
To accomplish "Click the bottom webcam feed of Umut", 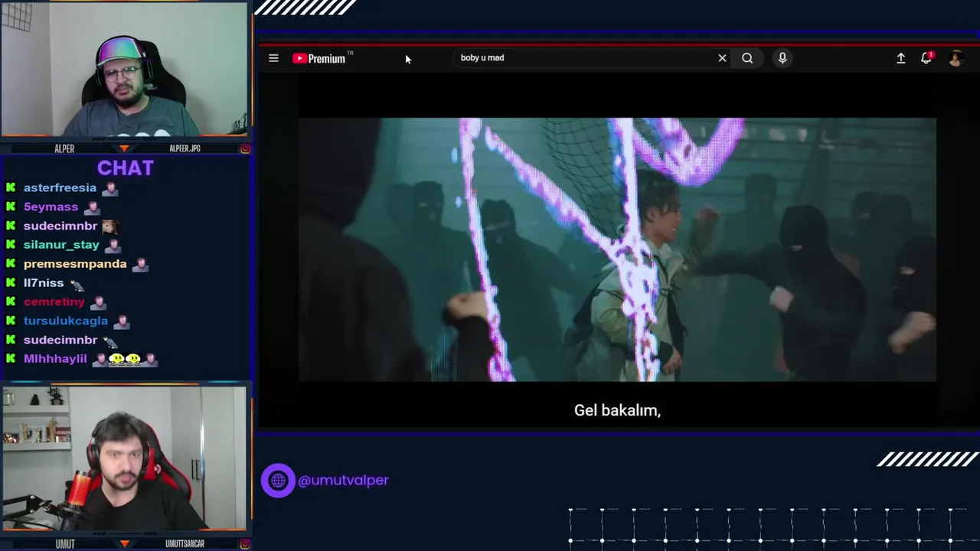I will [124, 458].
